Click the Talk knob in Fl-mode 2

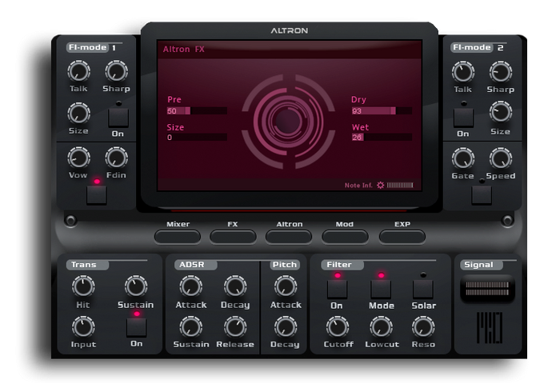pyautogui.click(x=463, y=72)
